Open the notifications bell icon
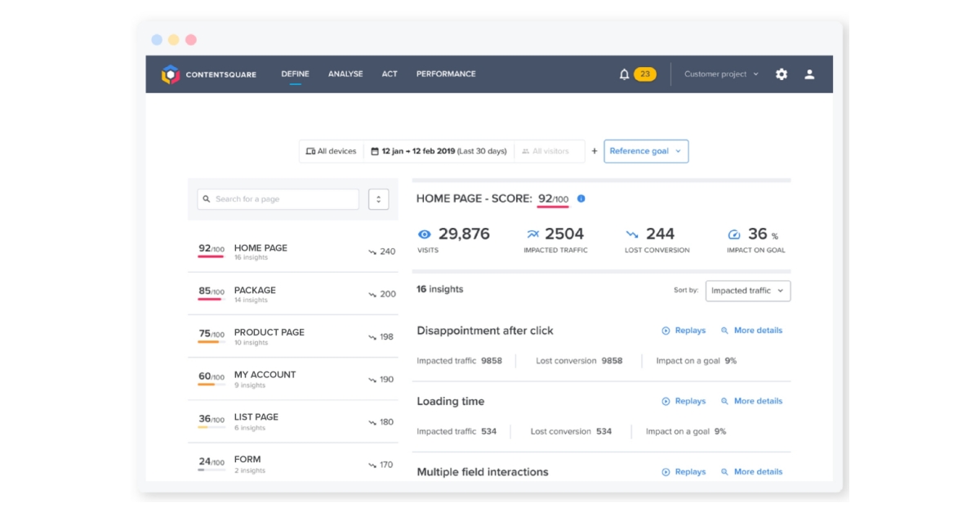 [622, 73]
